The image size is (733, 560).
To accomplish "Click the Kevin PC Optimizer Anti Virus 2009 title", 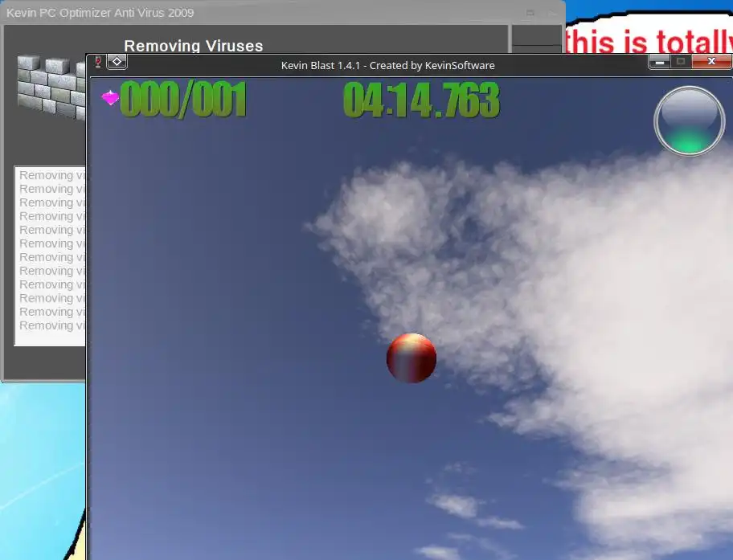I will 100,13.
